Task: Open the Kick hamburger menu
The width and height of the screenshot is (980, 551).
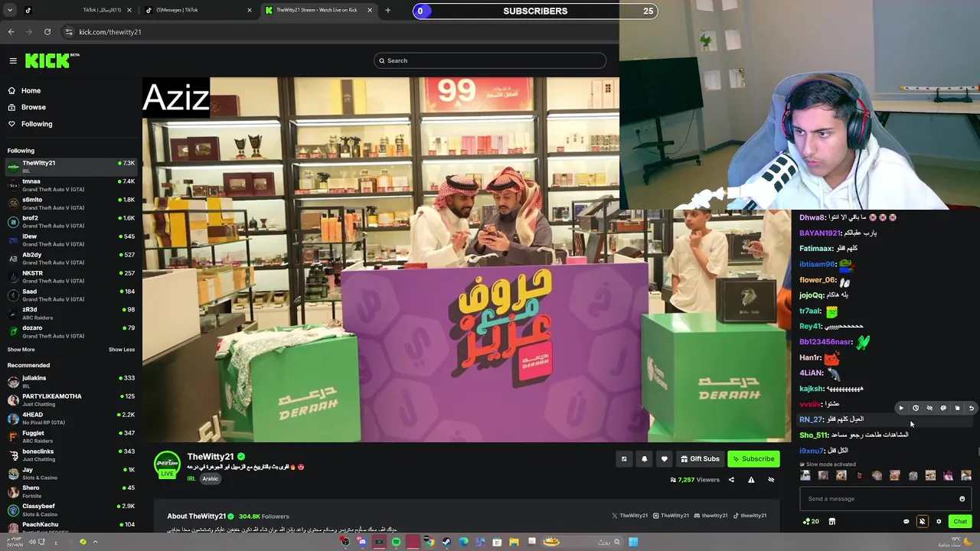Action: tap(13, 60)
